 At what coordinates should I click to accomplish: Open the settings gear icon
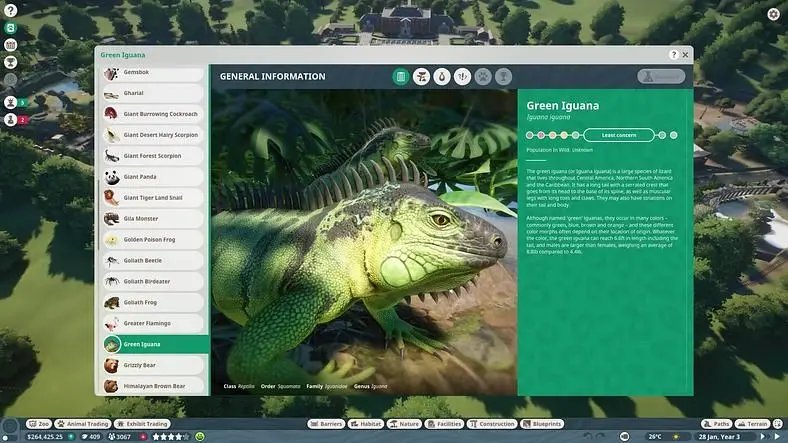click(774, 14)
